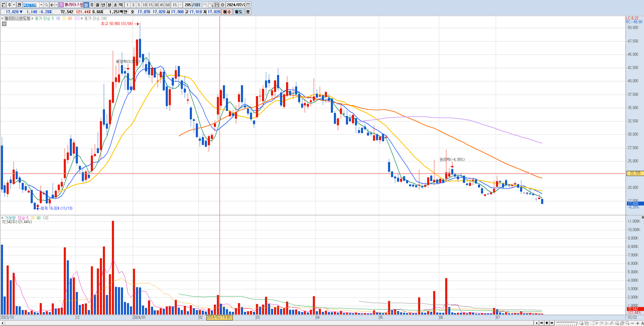Click the zoom in plus icon

(638, 323)
